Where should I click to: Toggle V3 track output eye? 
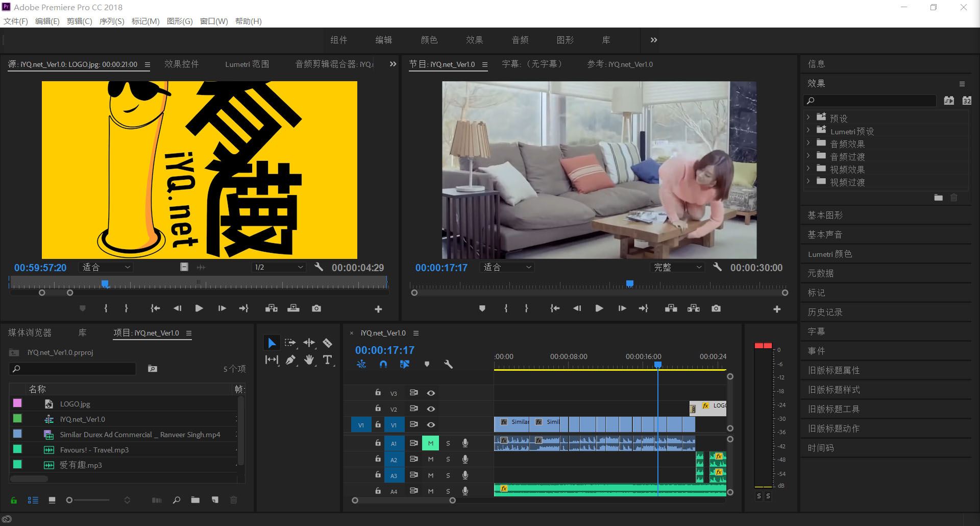point(431,393)
